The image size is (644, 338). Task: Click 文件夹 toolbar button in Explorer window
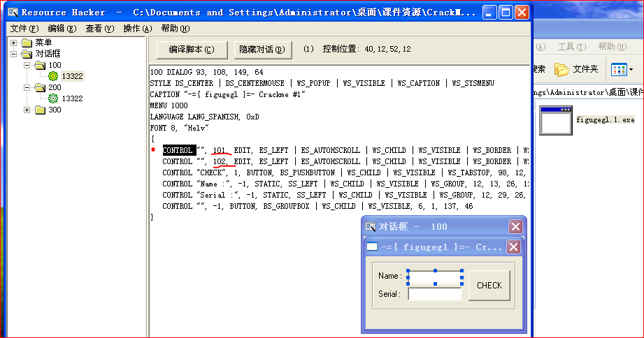coord(576,69)
